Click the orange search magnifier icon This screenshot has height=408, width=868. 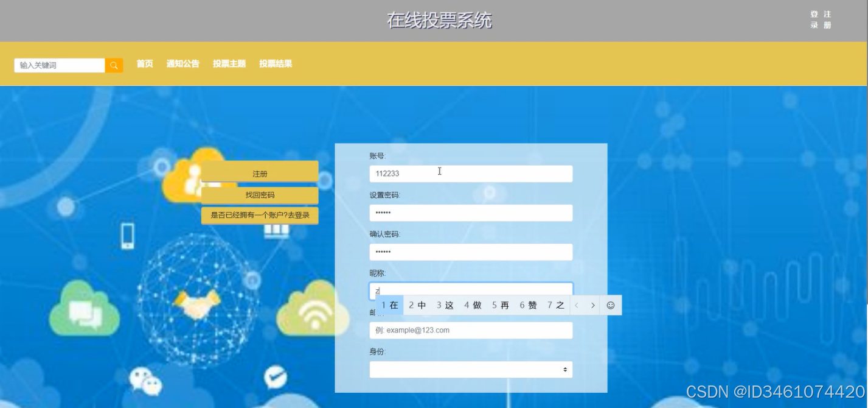(x=114, y=65)
